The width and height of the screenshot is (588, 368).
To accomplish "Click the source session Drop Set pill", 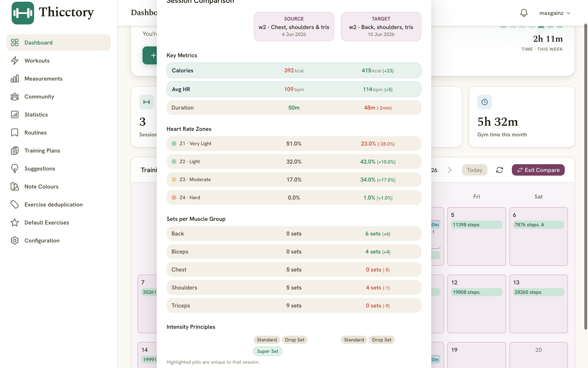I will pos(294,340).
